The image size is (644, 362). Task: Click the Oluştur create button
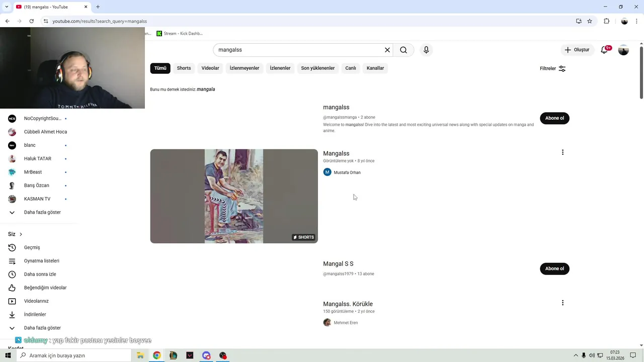[577, 50]
